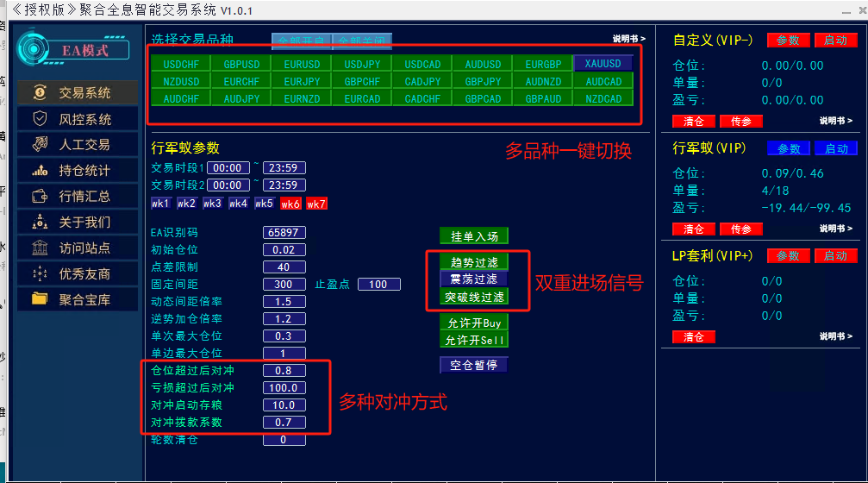
Task: Toggle the wk6 weekday switch
Action: coord(290,204)
